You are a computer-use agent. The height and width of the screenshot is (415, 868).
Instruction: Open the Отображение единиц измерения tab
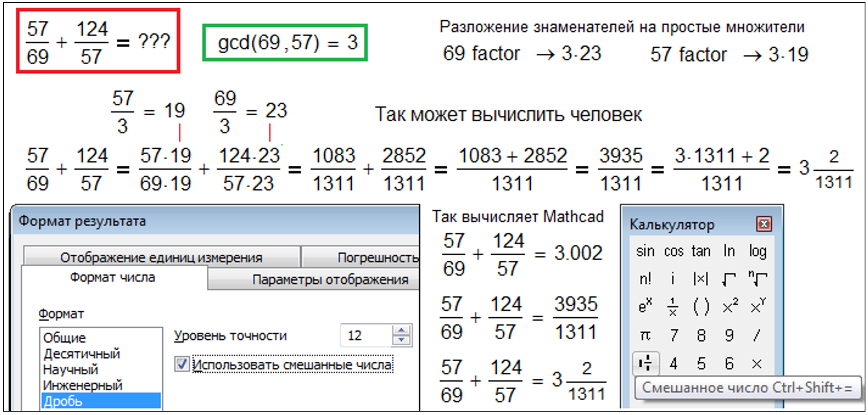[x=162, y=257]
